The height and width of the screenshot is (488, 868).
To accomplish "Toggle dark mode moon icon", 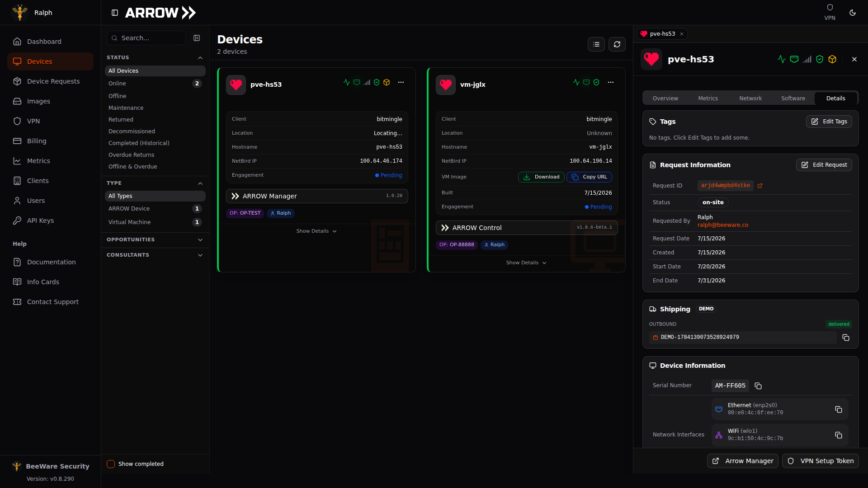I will pyautogui.click(x=853, y=13).
